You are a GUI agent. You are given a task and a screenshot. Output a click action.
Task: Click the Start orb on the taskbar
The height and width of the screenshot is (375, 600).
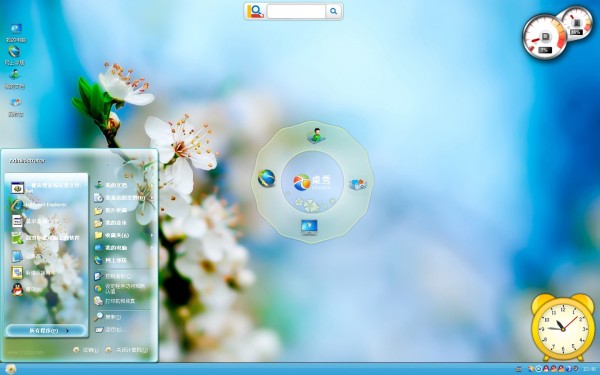click(10, 369)
